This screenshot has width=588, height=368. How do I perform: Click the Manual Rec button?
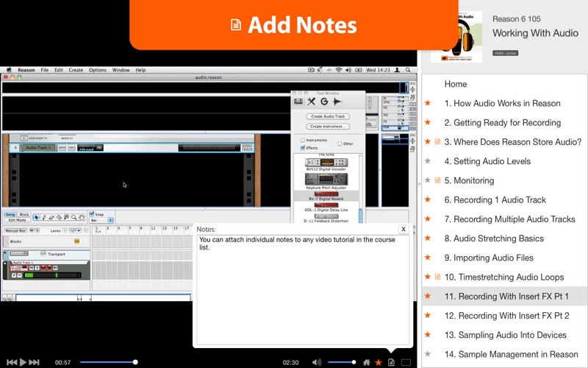[15, 230]
